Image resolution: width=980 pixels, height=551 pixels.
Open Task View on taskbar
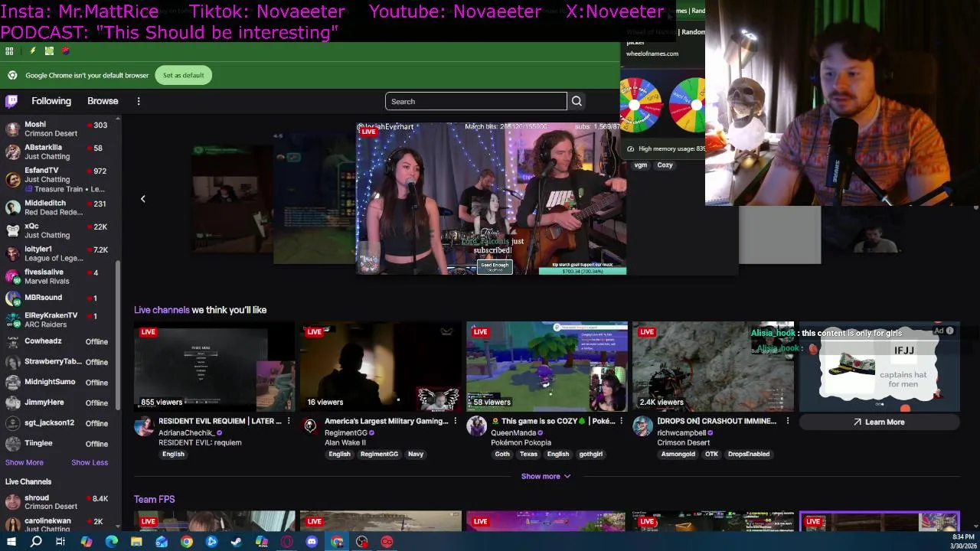(60, 542)
